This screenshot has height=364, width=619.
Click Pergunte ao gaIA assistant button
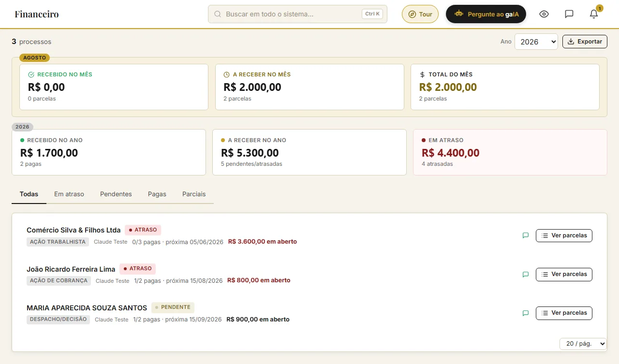click(486, 14)
